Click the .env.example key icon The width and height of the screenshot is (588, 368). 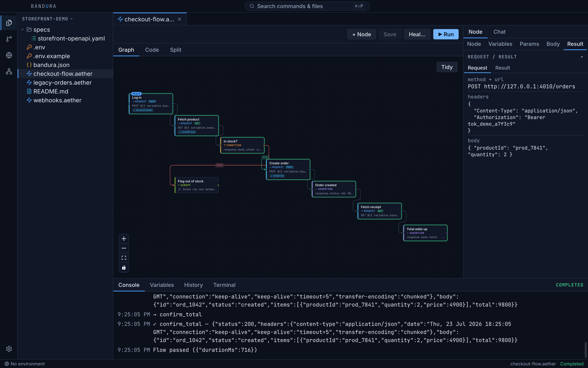(x=29, y=56)
